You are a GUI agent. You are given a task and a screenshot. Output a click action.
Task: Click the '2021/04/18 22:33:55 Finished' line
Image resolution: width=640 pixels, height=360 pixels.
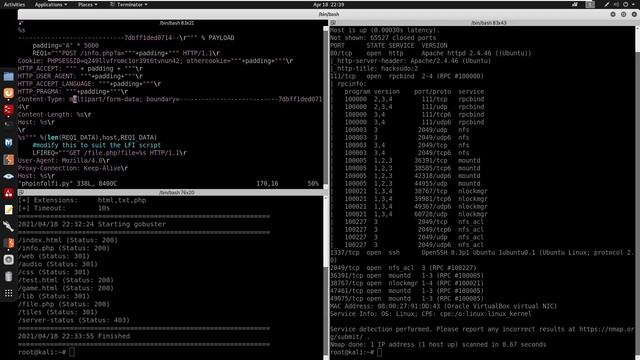click(x=74, y=336)
